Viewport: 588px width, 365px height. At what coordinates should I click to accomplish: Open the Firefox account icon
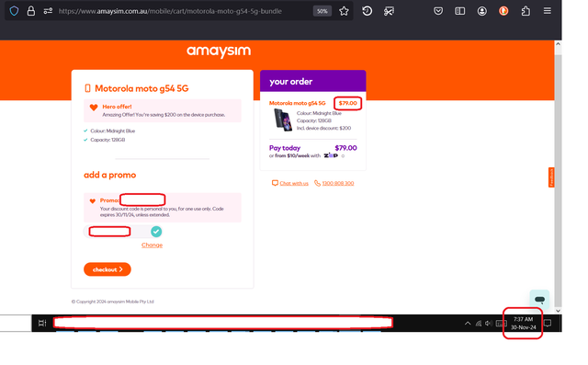481,11
